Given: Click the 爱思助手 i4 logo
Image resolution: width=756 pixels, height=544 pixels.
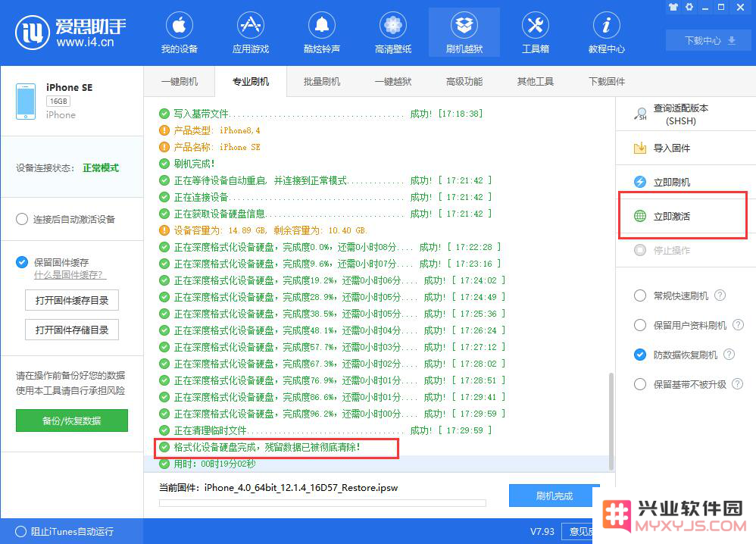Looking at the screenshot, I should click(x=71, y=33).
